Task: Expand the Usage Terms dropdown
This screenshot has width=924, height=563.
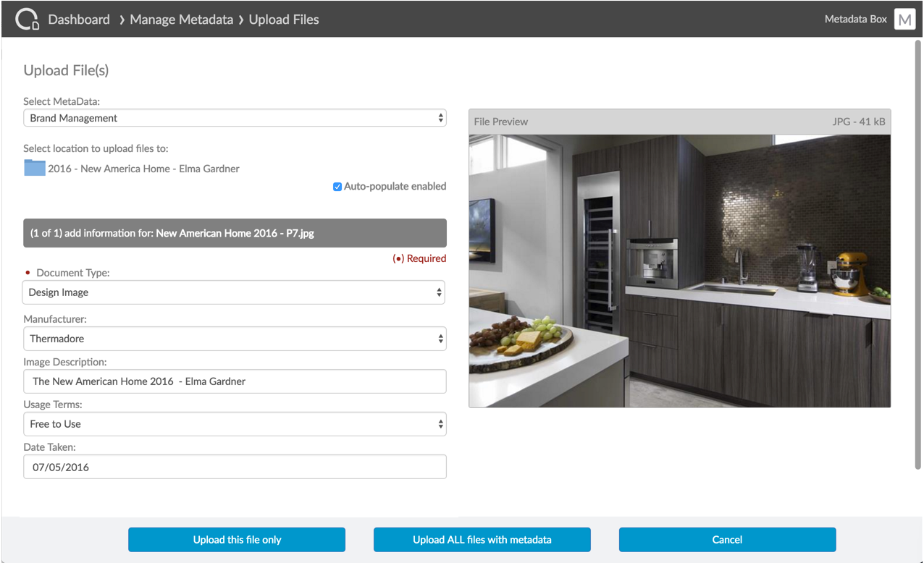Action: coord(235,424)
